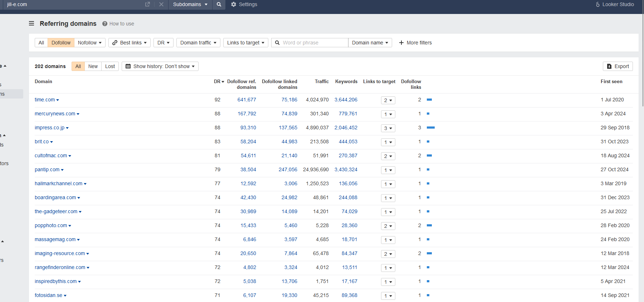Switch to the Lost domains tab
644x302 pixels.
(110, 66)
